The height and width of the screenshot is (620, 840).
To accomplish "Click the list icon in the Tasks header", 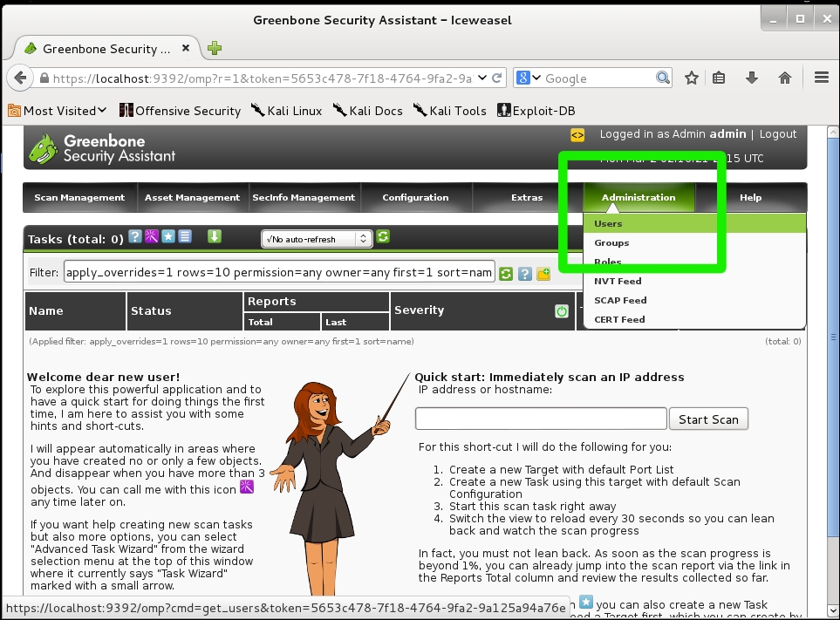I will coord(185,236).
